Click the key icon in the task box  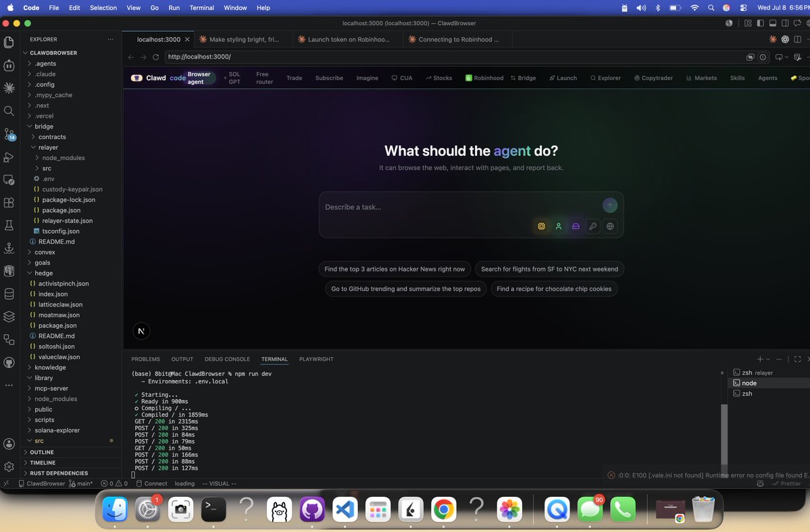coord(592,226)
